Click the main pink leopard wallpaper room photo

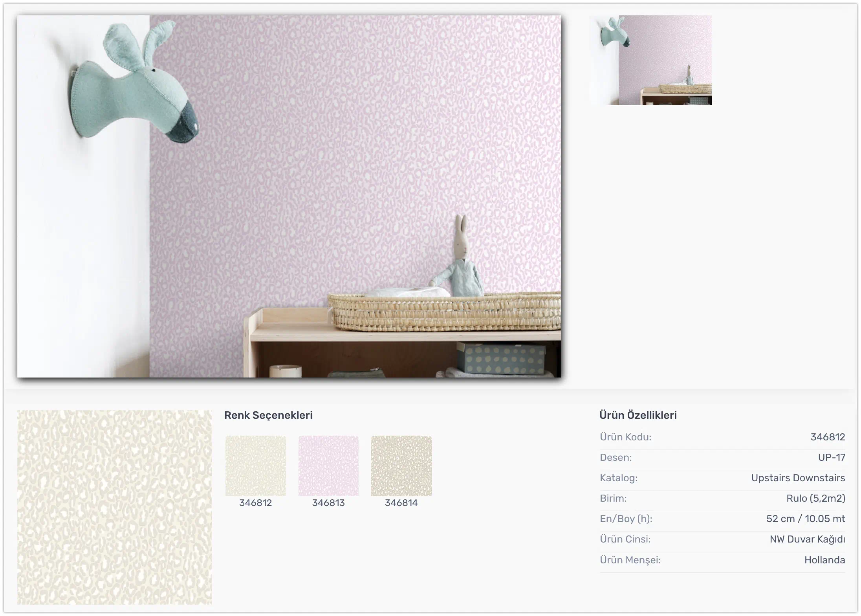tap(289, 196)
